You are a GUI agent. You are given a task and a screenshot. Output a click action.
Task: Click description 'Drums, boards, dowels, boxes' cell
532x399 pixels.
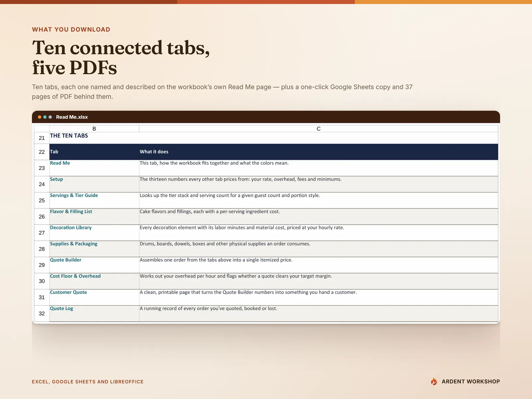click(319, 249)
